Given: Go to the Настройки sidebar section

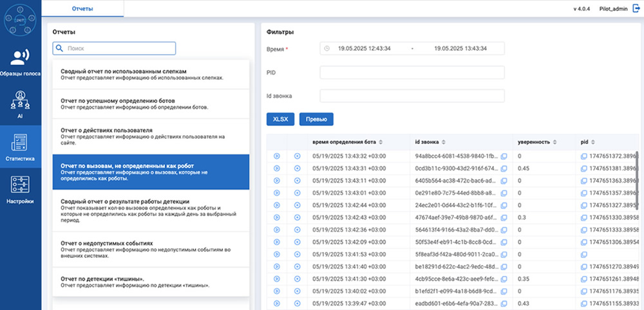Looking at the screenshot, I should pyautogui.click(x=21, y=188).
